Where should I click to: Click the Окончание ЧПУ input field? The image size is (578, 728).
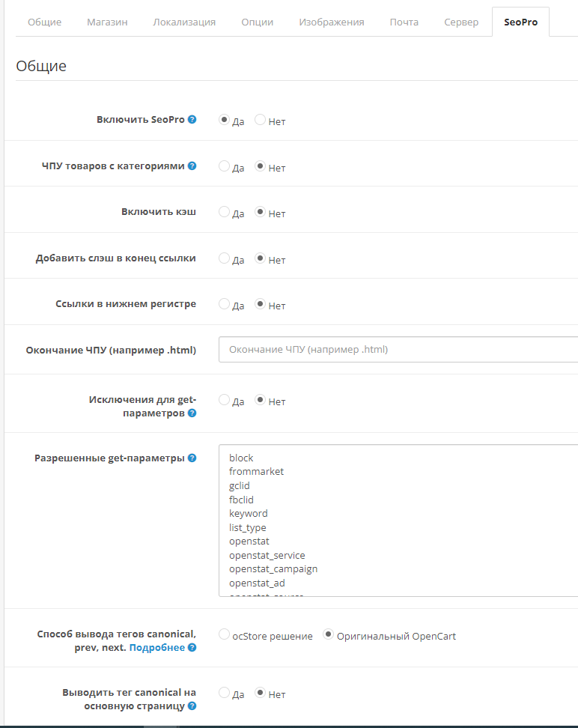pyautogui.click(x=398, y=349)
